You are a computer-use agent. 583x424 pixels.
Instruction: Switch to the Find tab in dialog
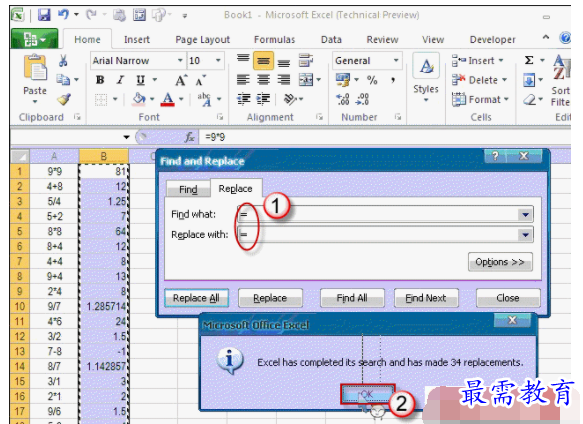(188, 189)
